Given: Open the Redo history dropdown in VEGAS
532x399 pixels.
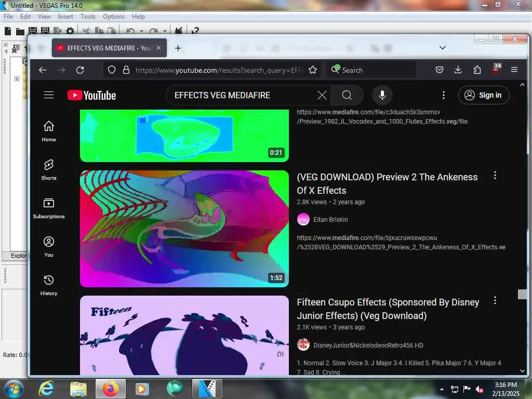Looking at the screenshot, I should tap(165, 31).
